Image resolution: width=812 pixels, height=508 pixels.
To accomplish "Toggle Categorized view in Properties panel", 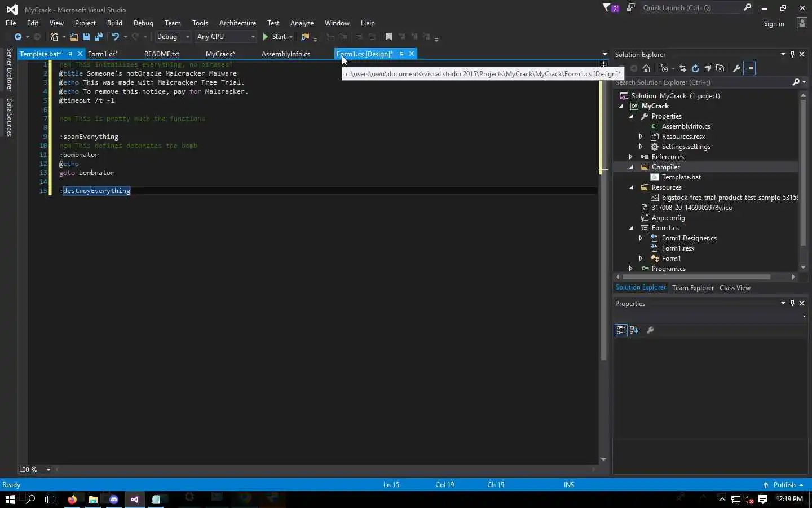I will tap(621, 330).
